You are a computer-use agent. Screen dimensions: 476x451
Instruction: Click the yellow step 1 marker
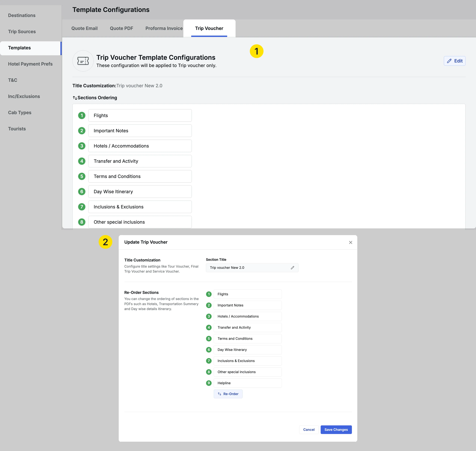(256, 51)
